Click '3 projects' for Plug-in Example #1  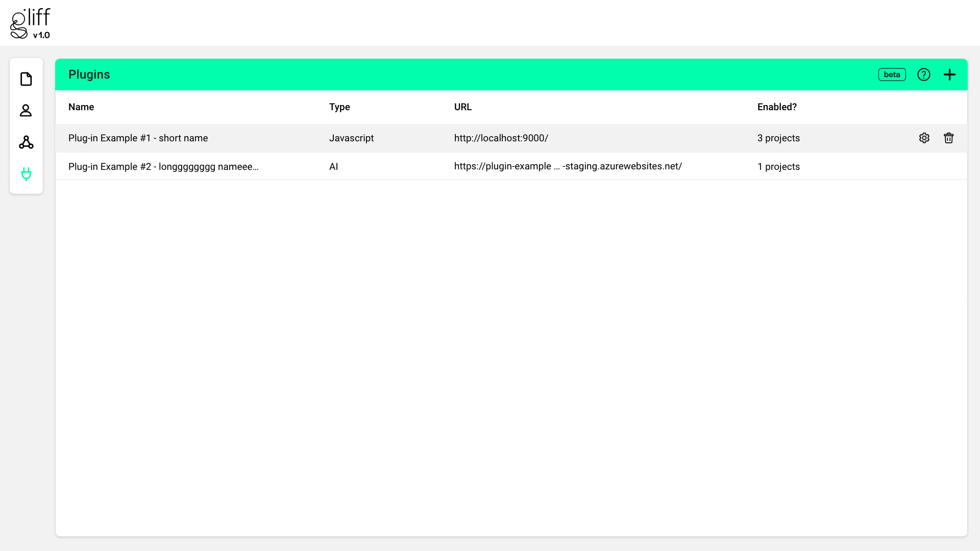click(778, 138)
